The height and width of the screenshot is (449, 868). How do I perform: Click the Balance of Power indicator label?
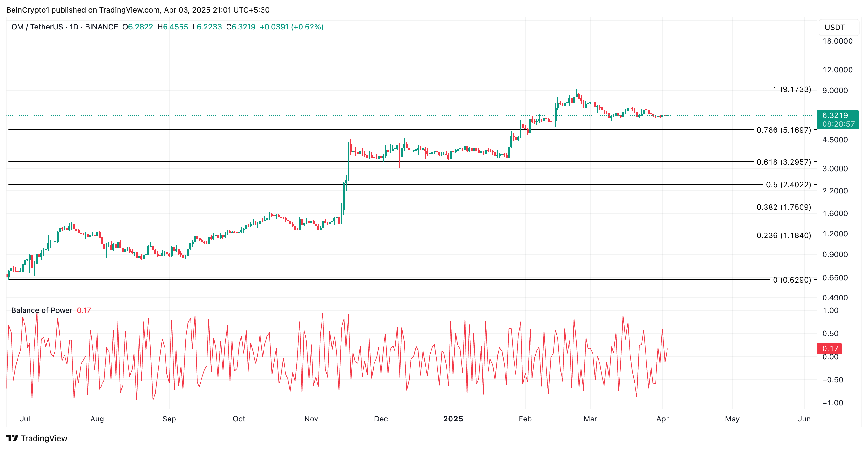[x=42, y=310]
